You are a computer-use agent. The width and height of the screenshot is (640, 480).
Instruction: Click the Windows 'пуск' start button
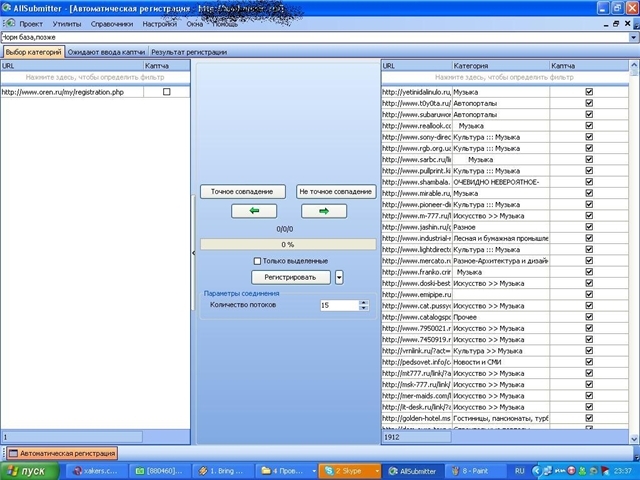click(29, 471)
